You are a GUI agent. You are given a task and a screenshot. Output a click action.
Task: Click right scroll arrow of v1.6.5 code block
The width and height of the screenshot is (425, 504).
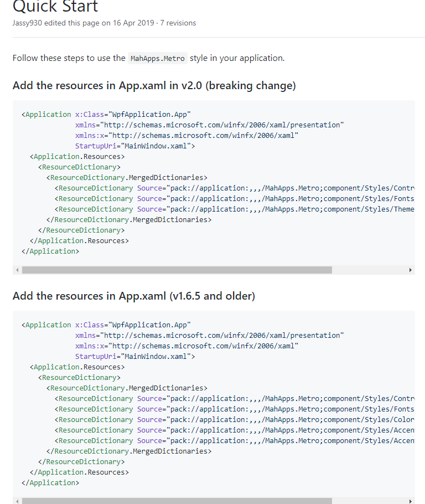pyautogui.click(x=410, y=501)
